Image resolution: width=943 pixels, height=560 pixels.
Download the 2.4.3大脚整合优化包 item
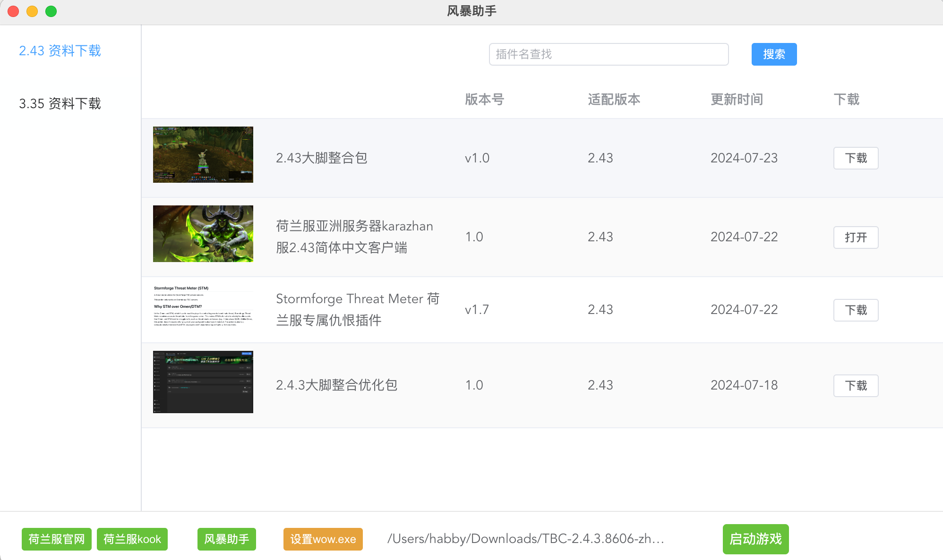[856, 386]
